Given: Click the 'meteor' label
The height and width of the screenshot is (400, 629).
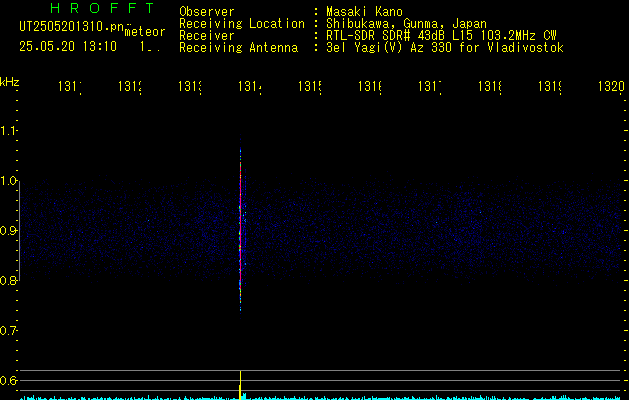Looking at the screenshot, I should coord(145,32).
